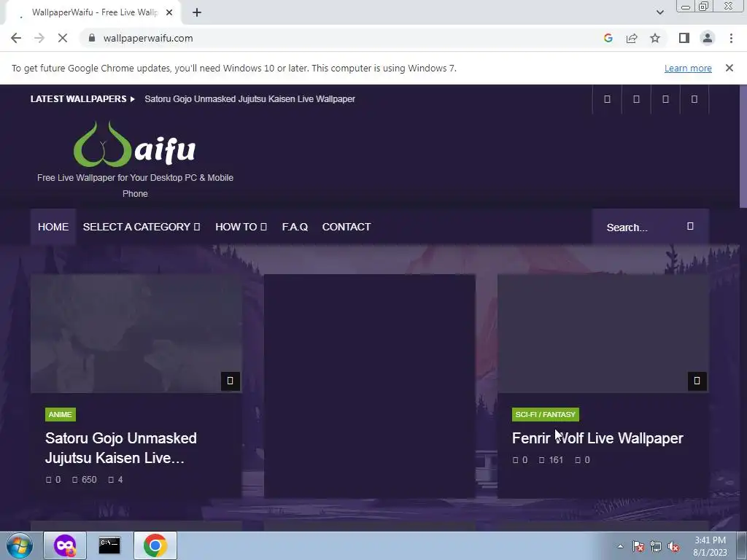Open the second top-bar social icon
Viewport: 747px width, 560px height.
(636, 99)
